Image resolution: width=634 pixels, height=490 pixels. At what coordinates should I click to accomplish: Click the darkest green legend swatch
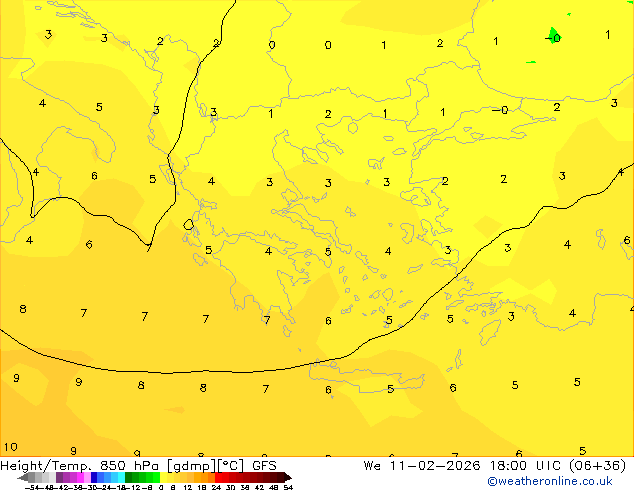pyautogui.click(x=129, y=477)
